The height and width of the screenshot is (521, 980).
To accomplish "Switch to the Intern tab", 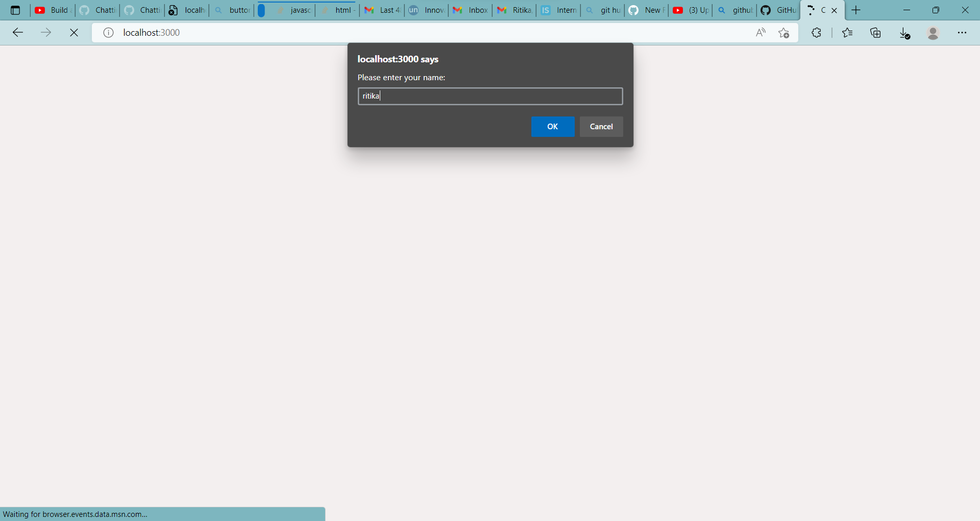I will (x=558, y=10).
